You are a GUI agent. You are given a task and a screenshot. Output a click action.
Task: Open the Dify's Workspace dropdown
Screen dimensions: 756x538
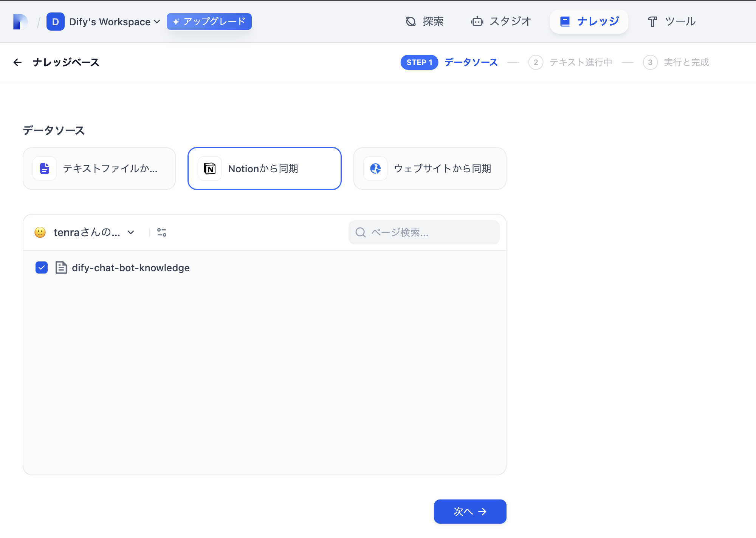coord(115,22)
